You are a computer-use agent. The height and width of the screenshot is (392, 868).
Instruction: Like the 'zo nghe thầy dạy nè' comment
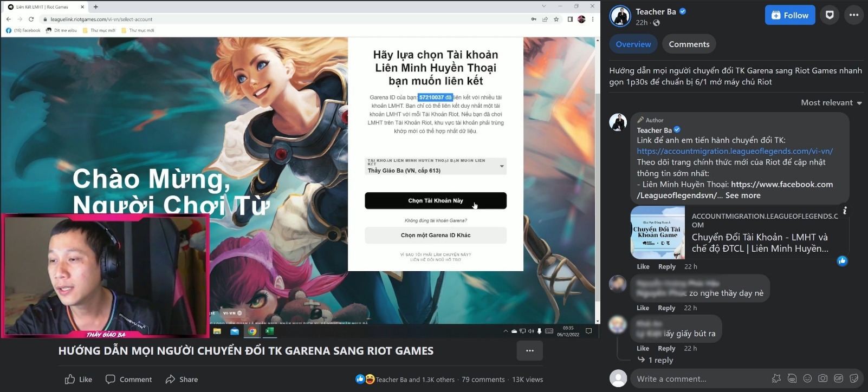(x=643, y=308)
